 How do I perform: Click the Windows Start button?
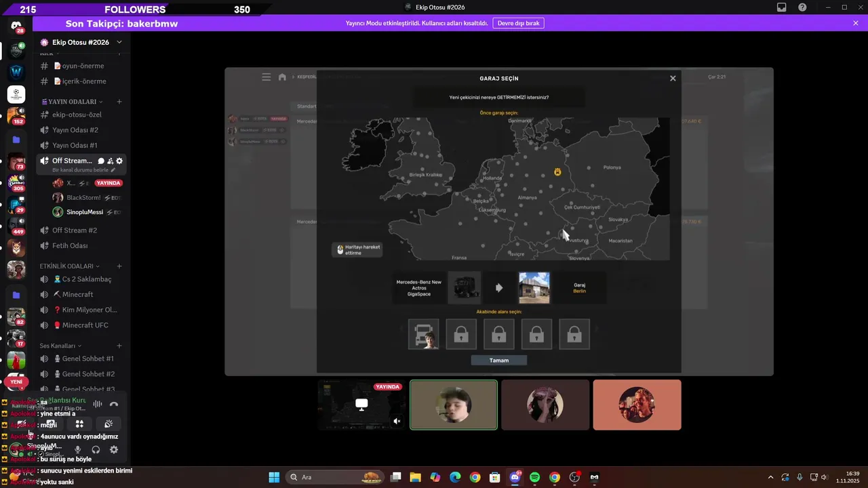(274, 477)
